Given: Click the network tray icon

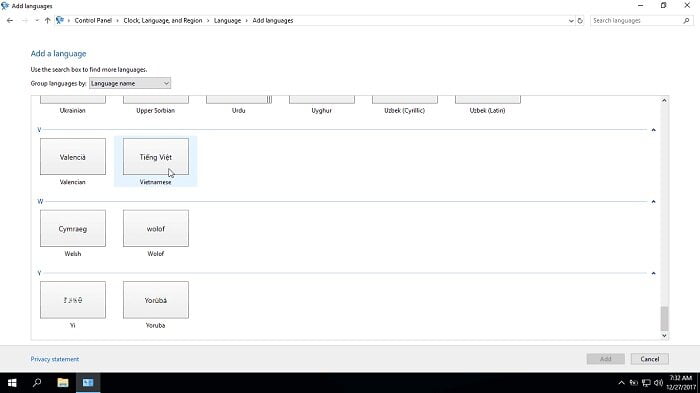Looking at the screenshot, I should [646, 383].
